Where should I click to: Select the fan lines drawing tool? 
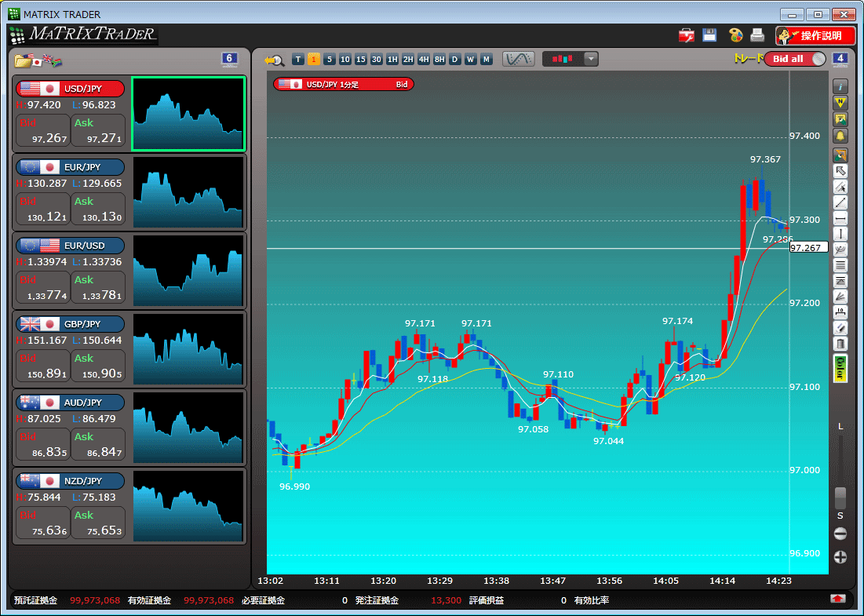click(x=840, y=297)
